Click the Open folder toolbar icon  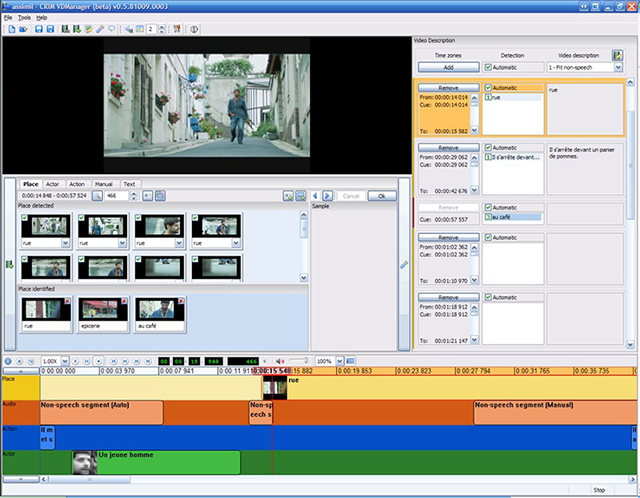tap(23, 29)
